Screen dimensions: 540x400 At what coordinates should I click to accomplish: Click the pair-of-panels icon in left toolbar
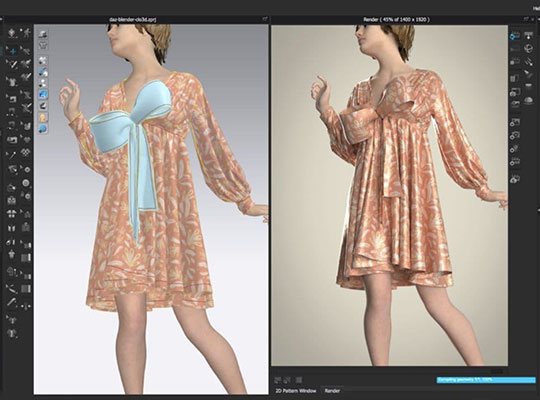12,228
